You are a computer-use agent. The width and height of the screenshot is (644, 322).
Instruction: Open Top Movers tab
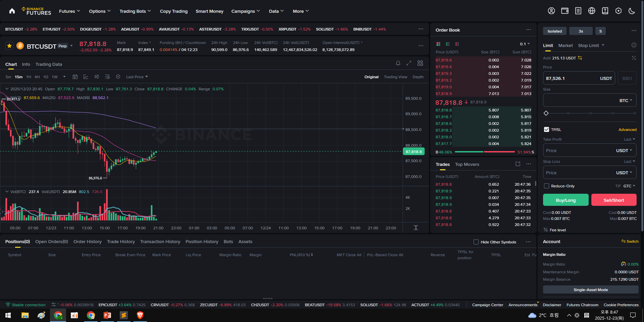pyautogui.click(x=467, y=164)
